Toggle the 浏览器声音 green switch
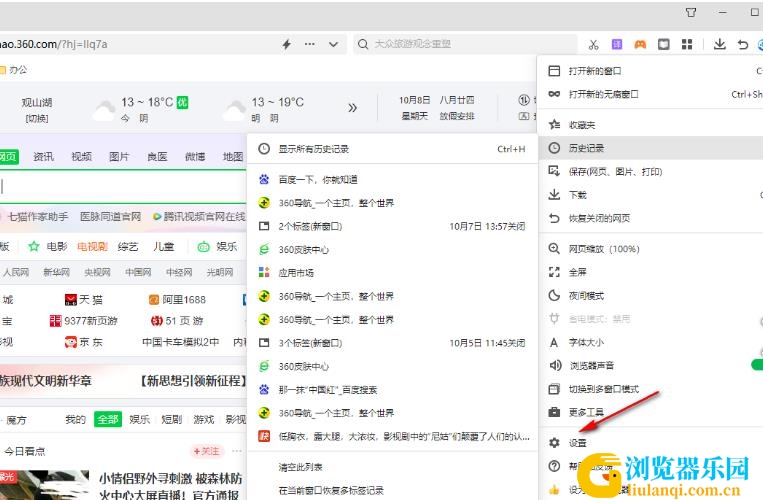The width and height of the screenshot is (763, 500). (757, 365)
